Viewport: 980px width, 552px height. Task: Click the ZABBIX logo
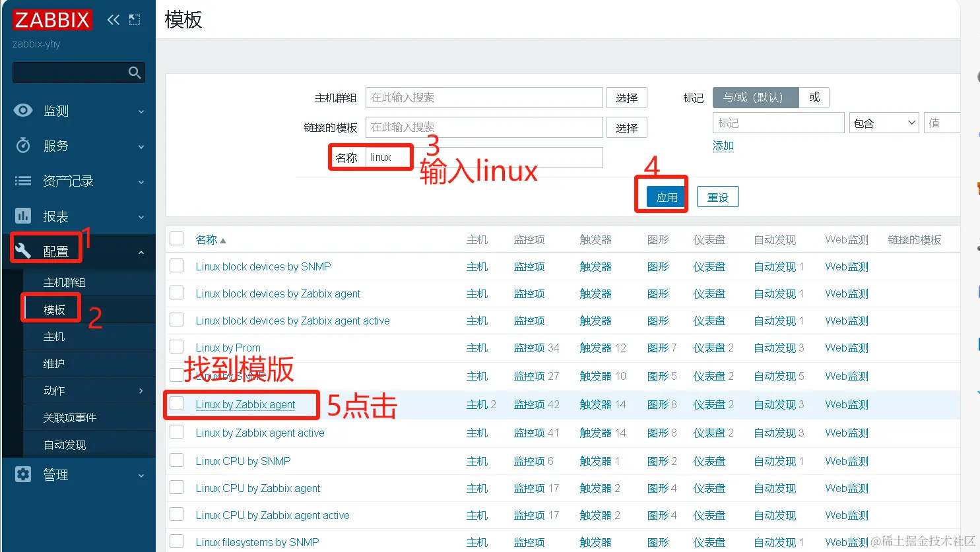[52, 20]
